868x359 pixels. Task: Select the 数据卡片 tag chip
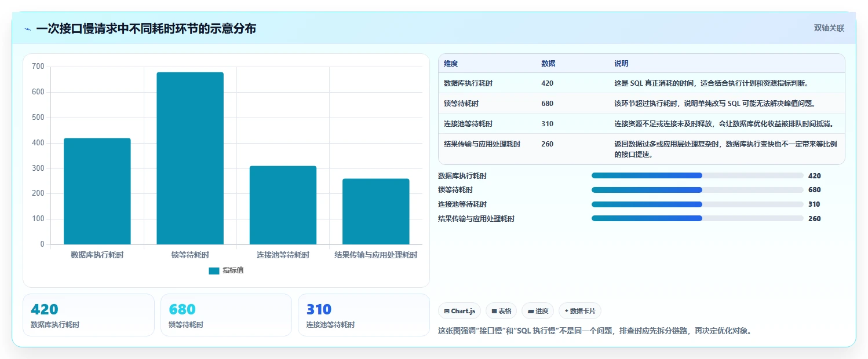580,311
